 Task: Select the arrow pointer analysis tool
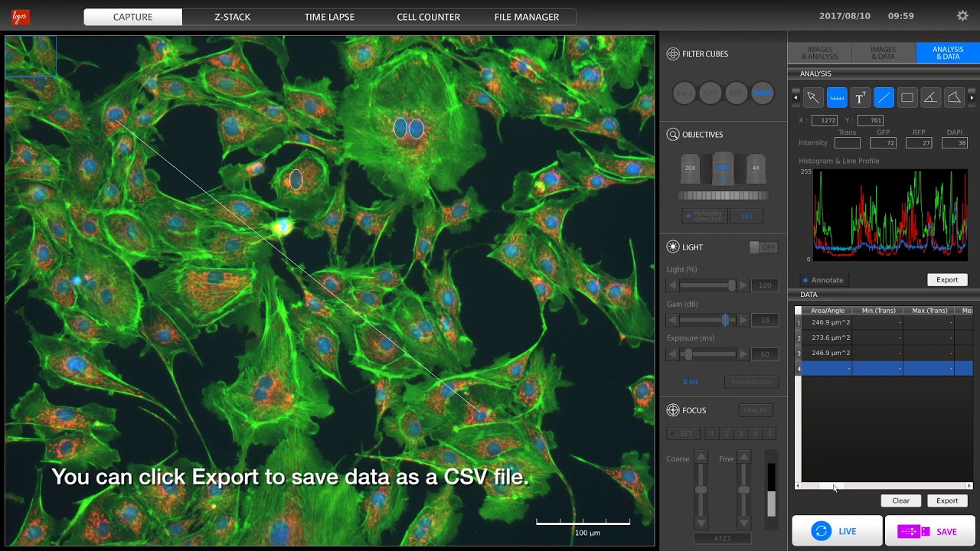click(813, 97)
